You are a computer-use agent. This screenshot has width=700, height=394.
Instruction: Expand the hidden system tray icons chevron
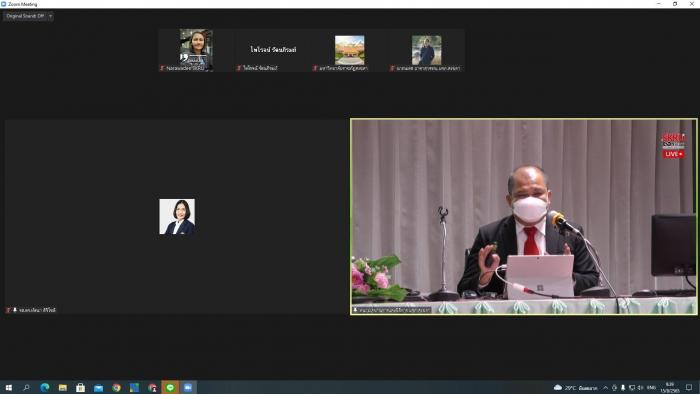pos(605,387)
